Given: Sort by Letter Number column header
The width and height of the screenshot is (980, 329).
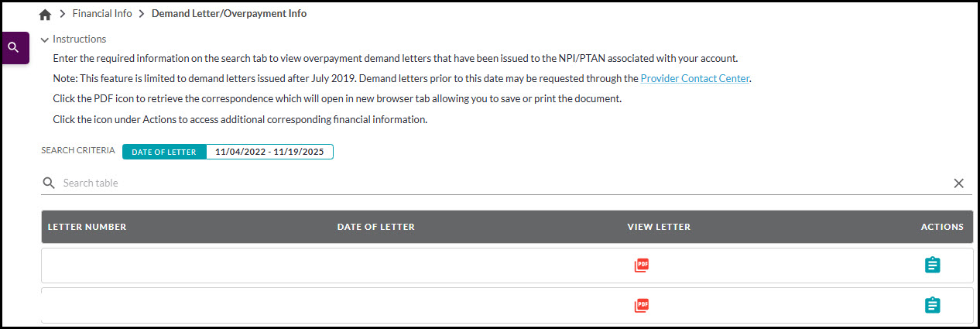Looking at the screenshot, I should click(87, 227).
